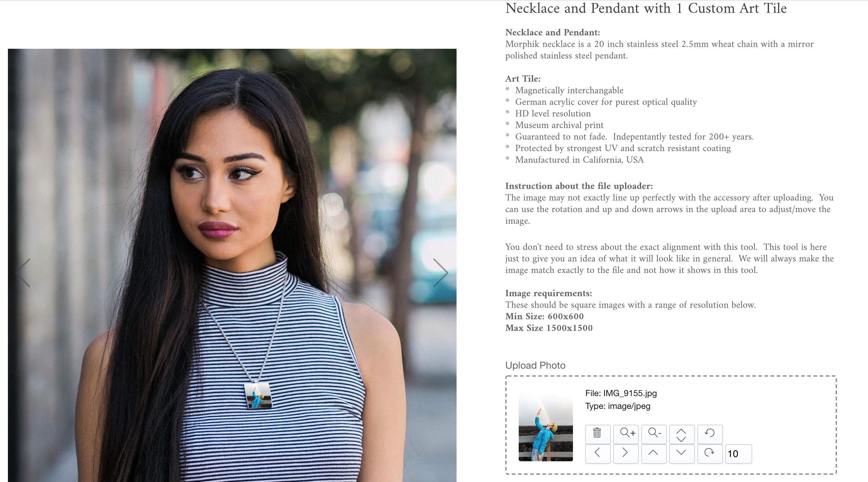Click the pendant preview on the model
The height and width of the screenshot is (482, 868).
(x=258, y=395)
